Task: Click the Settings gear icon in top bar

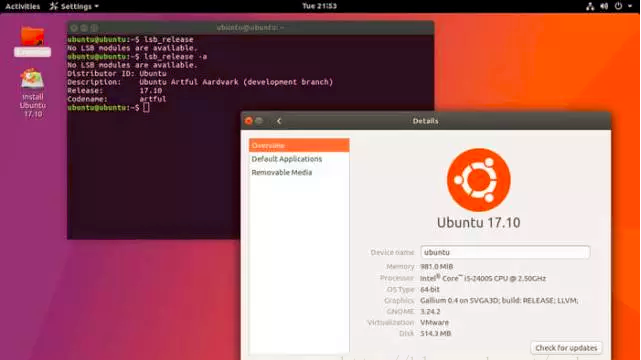Action: click(54, 6)
